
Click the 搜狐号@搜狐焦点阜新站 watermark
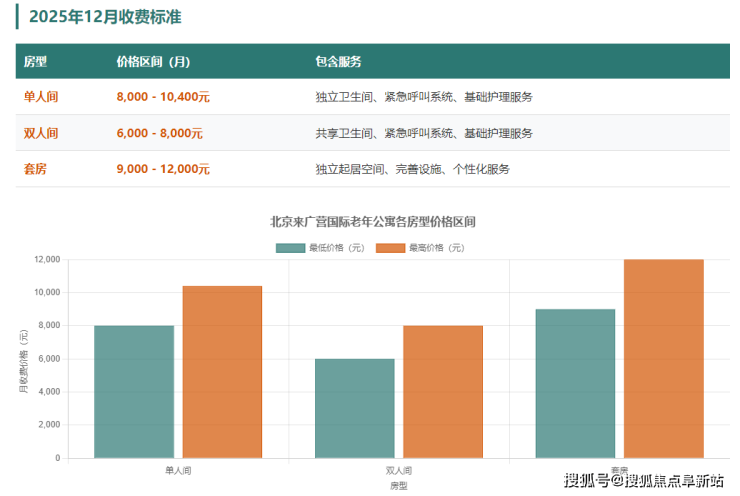(x=643, y=481)
